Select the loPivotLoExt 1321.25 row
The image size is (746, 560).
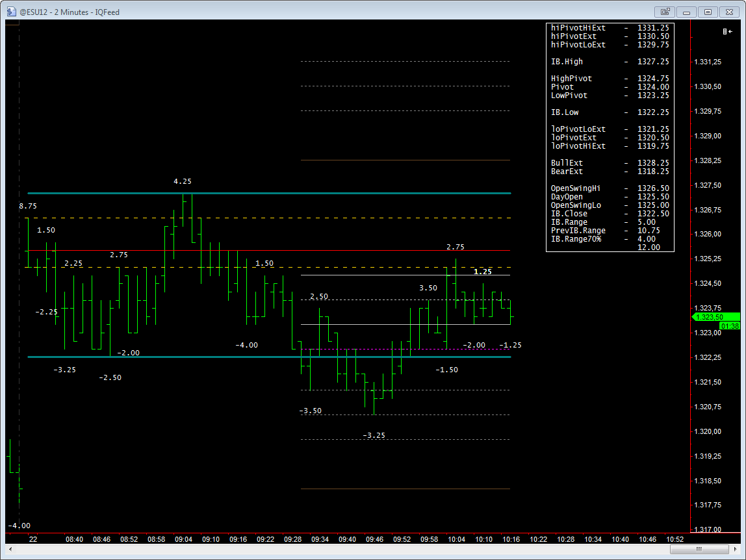pos(610,129)
